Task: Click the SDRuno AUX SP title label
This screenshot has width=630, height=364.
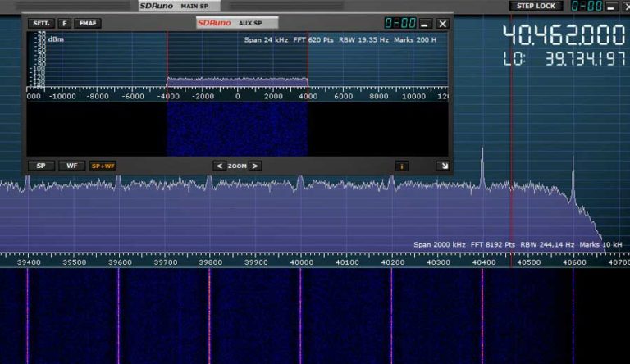Action: [x=237, y=23]
